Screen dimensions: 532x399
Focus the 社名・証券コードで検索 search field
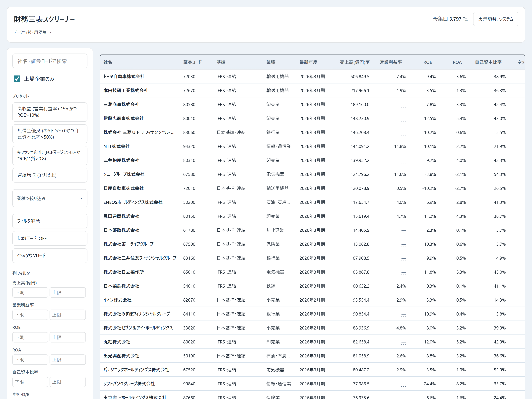pyautogui.click(x=50, y=61)
